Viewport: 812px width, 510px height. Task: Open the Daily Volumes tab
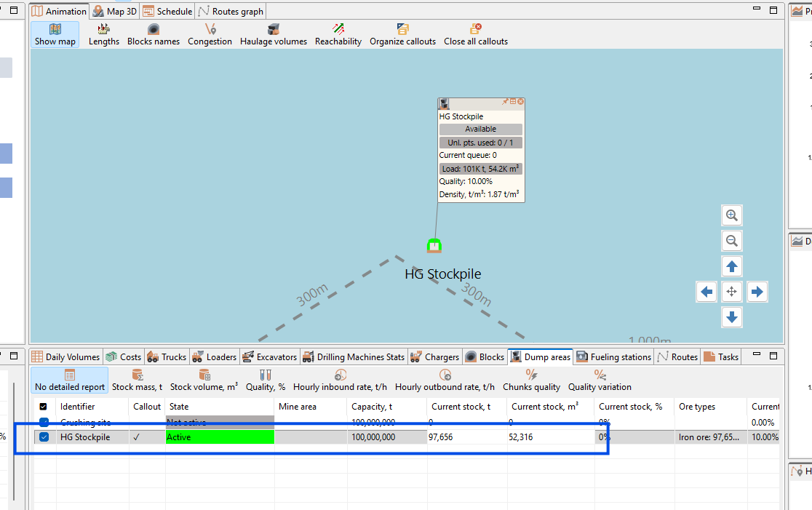click(x=65, y=356)
